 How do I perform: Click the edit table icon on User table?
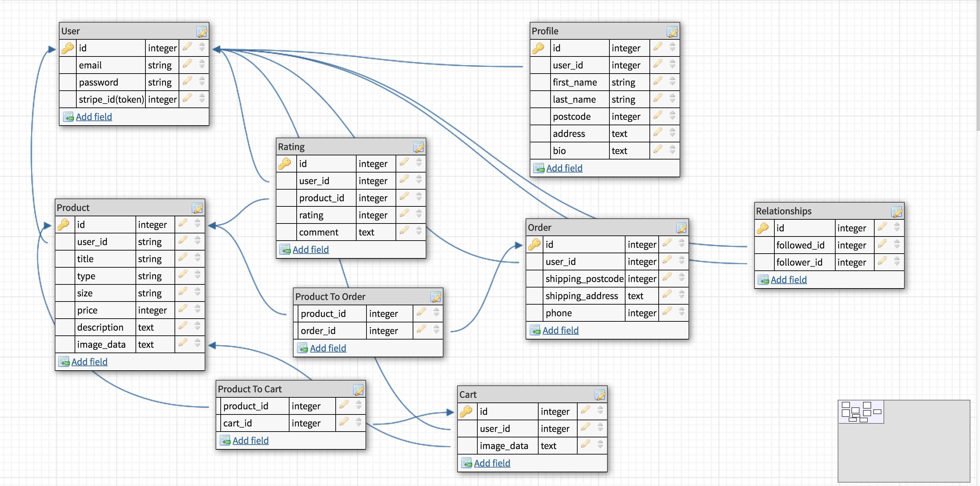tap(202, 31)
